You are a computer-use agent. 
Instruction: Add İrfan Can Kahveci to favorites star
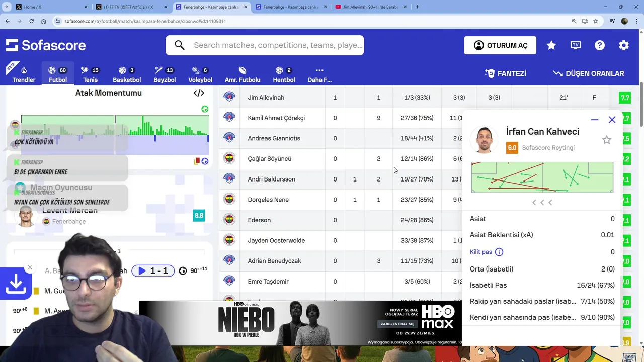pos(607,140)
